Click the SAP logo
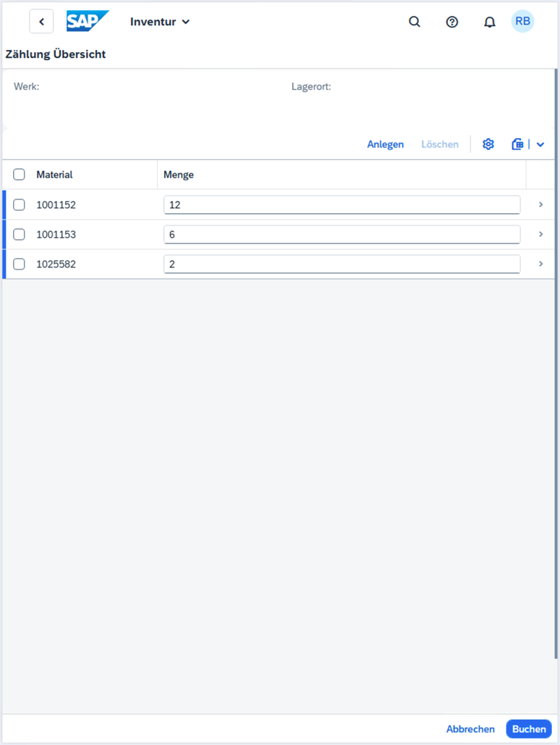The width and height of the screenshot is (560, 745). tap(87, 22)
